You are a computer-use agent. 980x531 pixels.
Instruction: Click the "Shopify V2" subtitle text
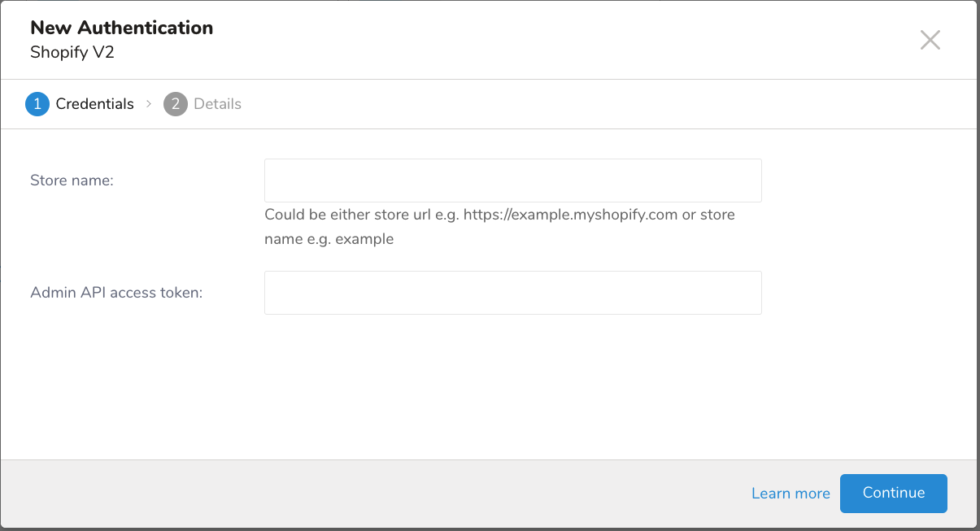pos(72,53)
